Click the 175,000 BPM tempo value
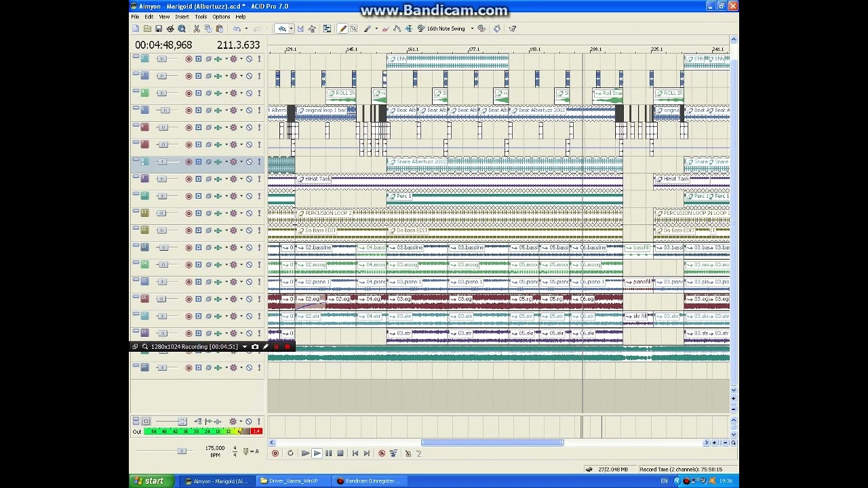Screen dimensions: 868x488 215,448
